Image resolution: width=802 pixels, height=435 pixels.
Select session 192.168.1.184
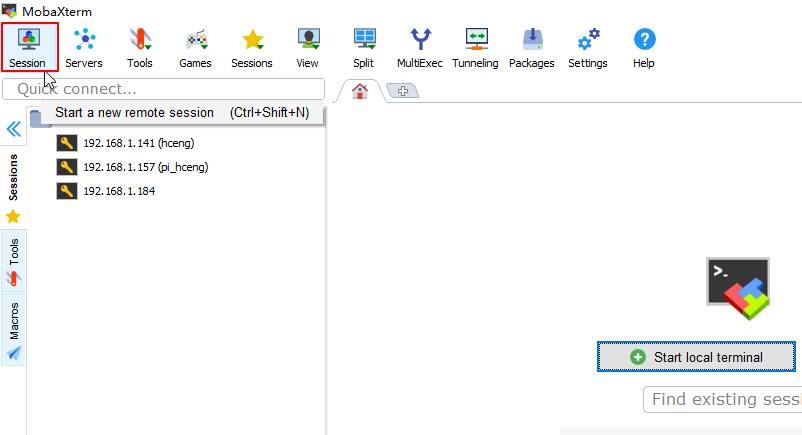click(119, 191)
